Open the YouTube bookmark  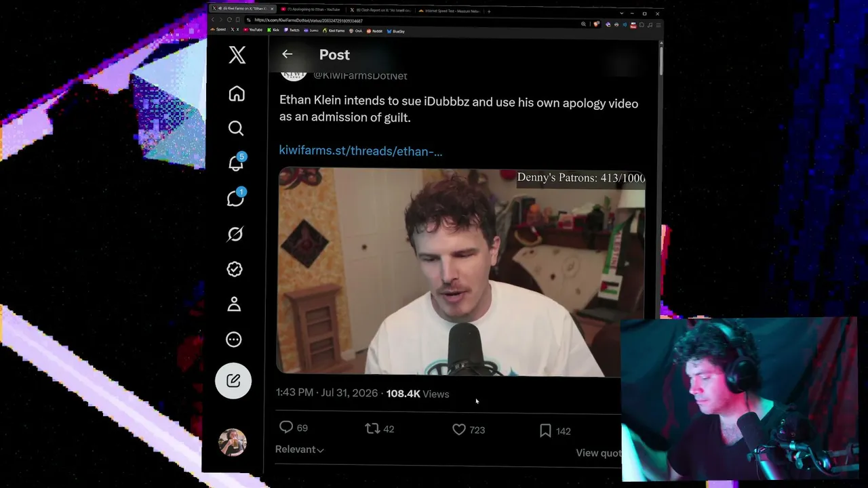pyautogui.click(x=253, y=30)
